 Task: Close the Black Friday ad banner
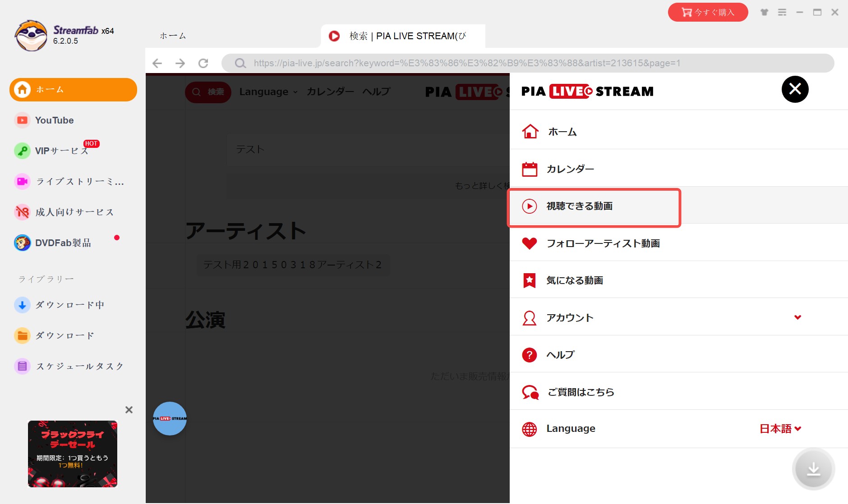129,410
